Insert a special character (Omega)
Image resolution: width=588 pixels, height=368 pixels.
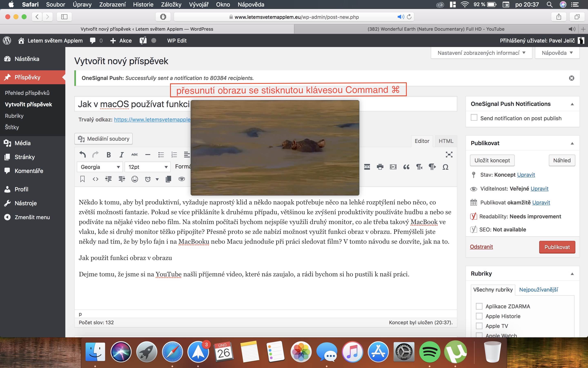pyautogui.click(x=445, y=167)
